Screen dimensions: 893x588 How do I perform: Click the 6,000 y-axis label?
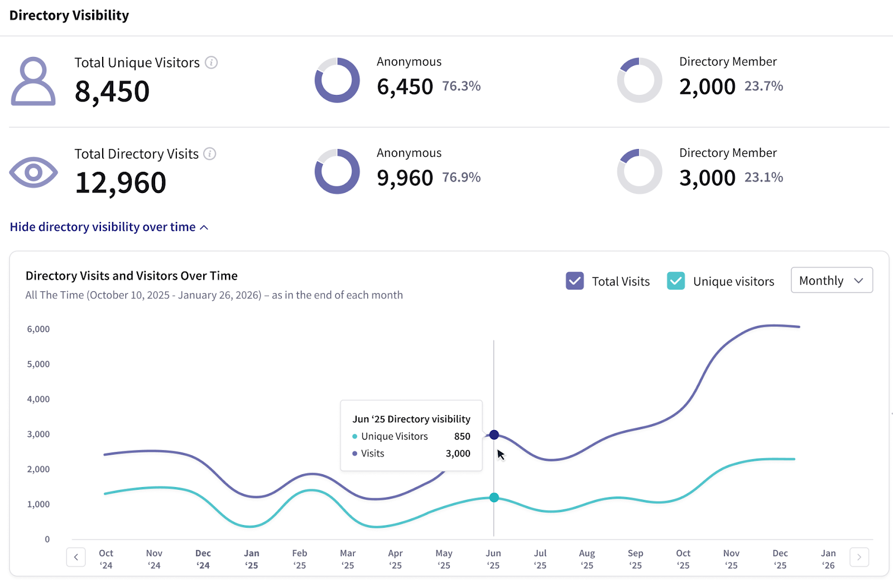pyautogui.click(x=39, y=329)
